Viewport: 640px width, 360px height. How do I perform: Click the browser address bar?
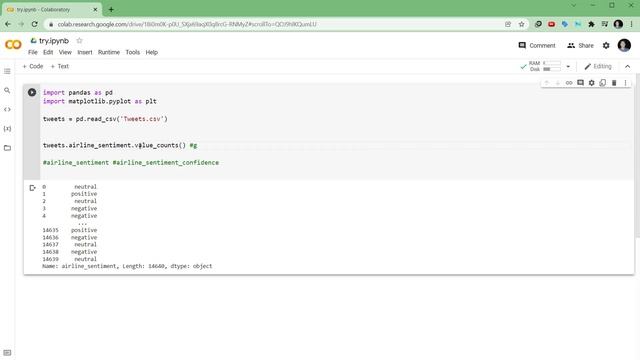(278, 24)
